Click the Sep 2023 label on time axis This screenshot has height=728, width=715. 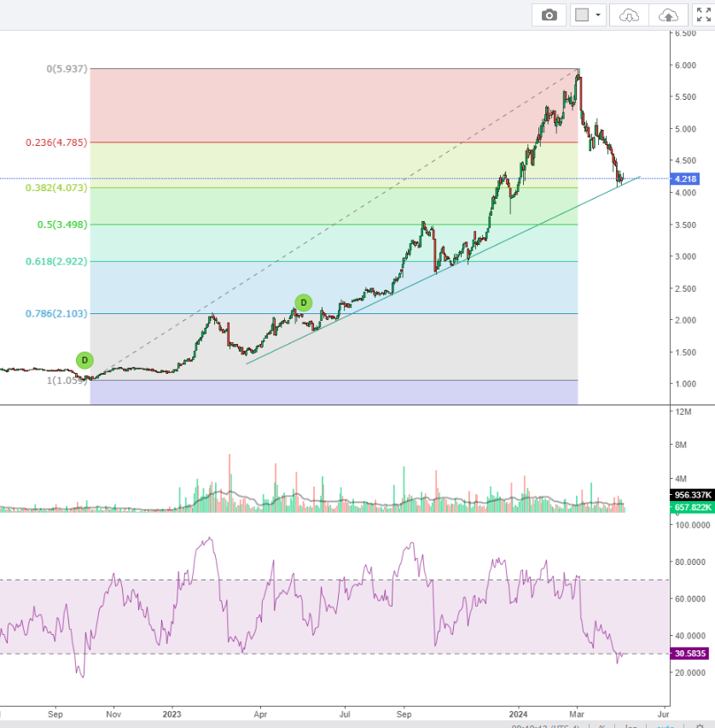tap(404, 714)
